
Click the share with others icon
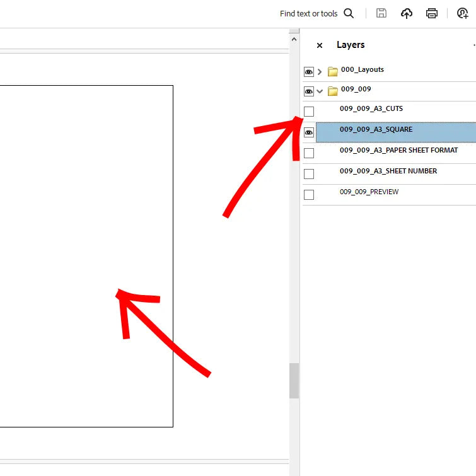tap(462, 13)
